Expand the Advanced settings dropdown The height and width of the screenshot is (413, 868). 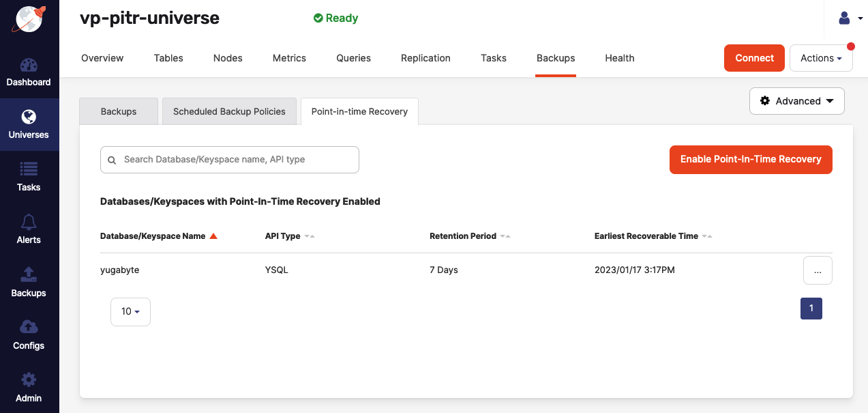point(796,101)
